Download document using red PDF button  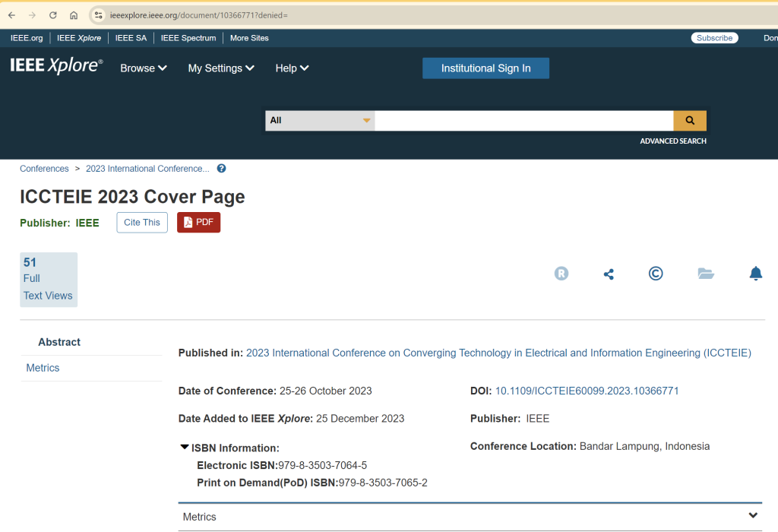[198, 223]
